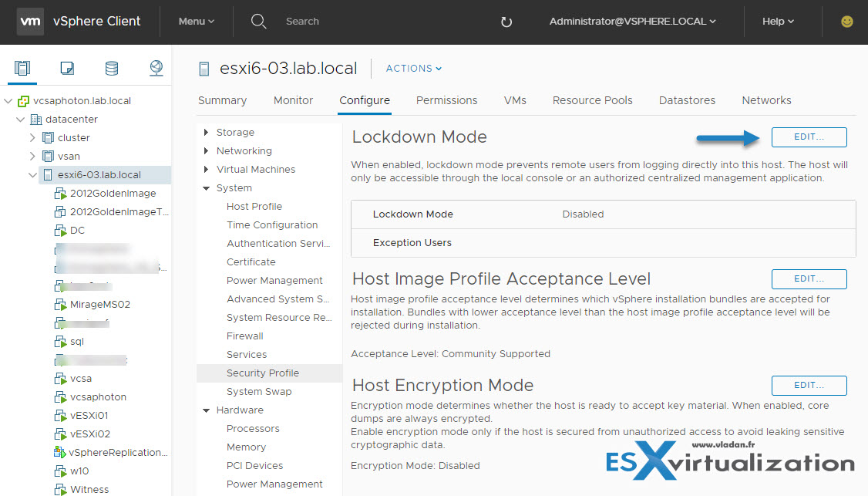The height and width of the screenshot is (496, 868).
Task: Click the VMware vm logo
Action: 30,22
